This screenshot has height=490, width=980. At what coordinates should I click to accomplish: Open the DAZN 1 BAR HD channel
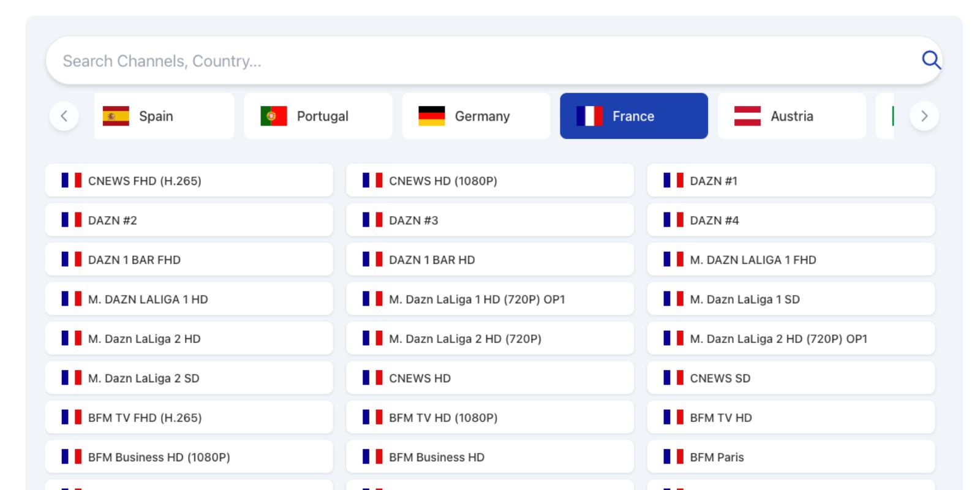(489, 260)
